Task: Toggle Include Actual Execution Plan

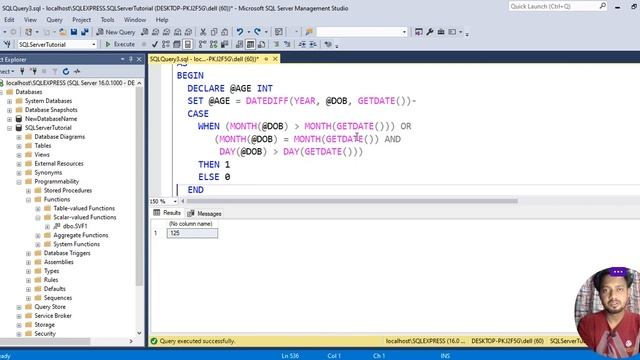Action: (203, 44)
